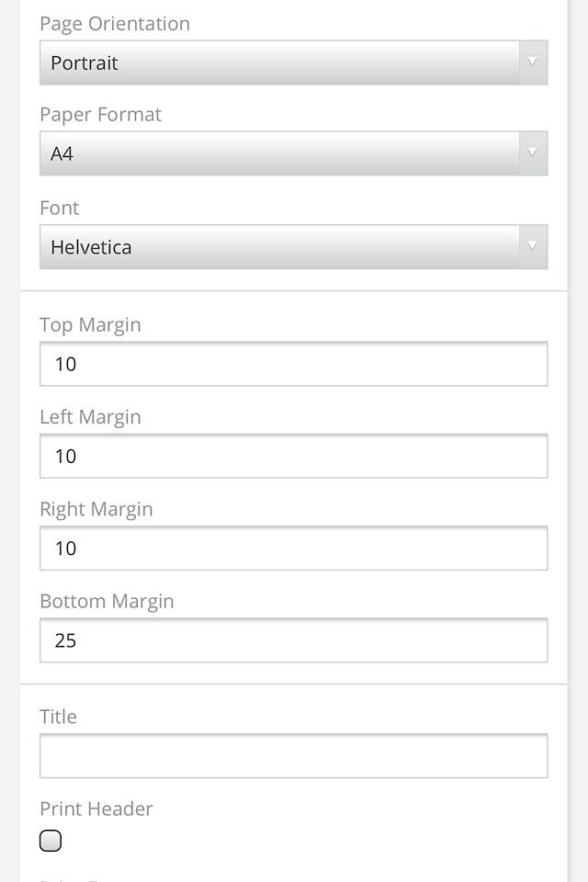Click the Page Orientation label text
The image size is (588, 882).
pos(115,24)
